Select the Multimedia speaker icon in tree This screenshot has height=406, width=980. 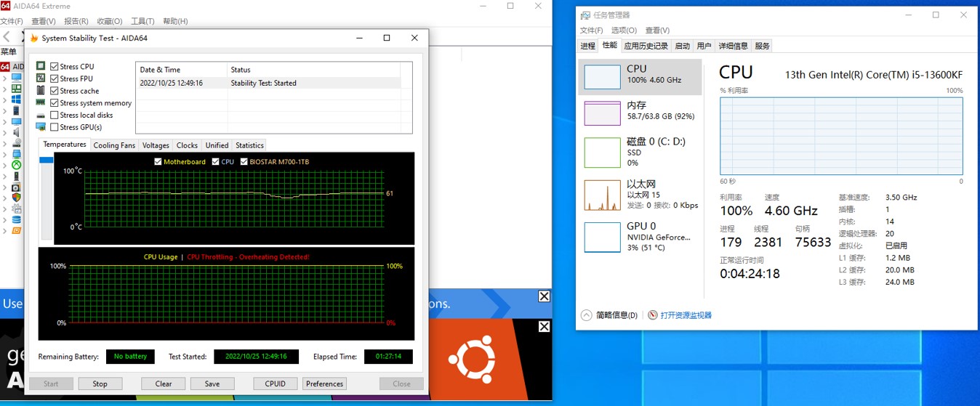pyautogui.click(x=16, y=132)
